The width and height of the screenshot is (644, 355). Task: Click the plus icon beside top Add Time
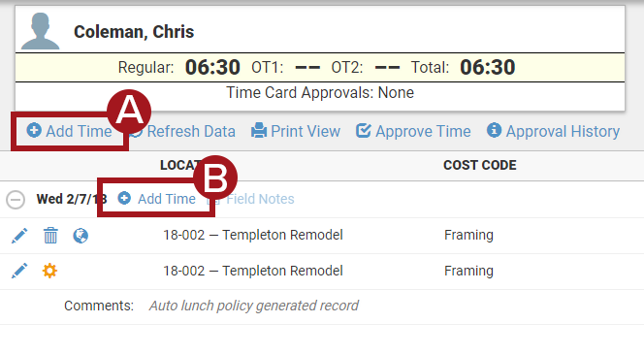click(x=34, y=131)
